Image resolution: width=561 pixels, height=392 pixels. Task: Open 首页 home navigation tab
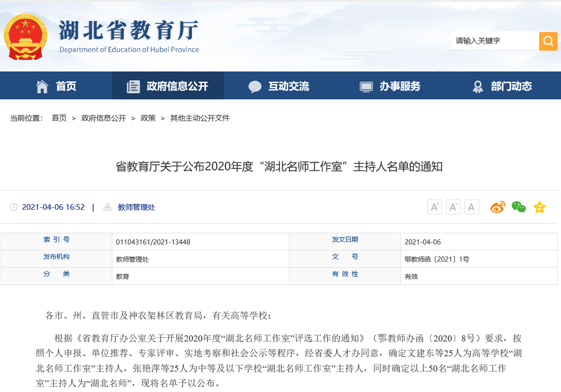pos(56,86)
